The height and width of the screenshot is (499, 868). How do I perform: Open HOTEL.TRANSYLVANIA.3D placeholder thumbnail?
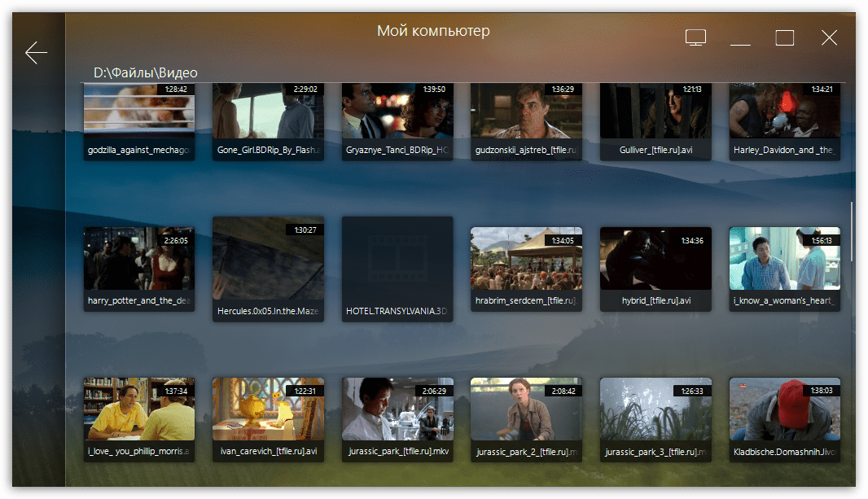click(397, 258)
